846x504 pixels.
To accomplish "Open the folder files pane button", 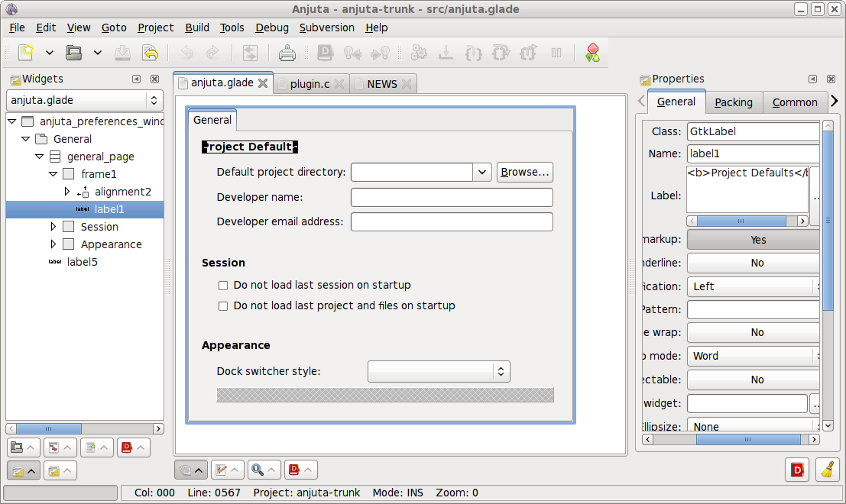I will pyautogui.click(x=23, y=447).
